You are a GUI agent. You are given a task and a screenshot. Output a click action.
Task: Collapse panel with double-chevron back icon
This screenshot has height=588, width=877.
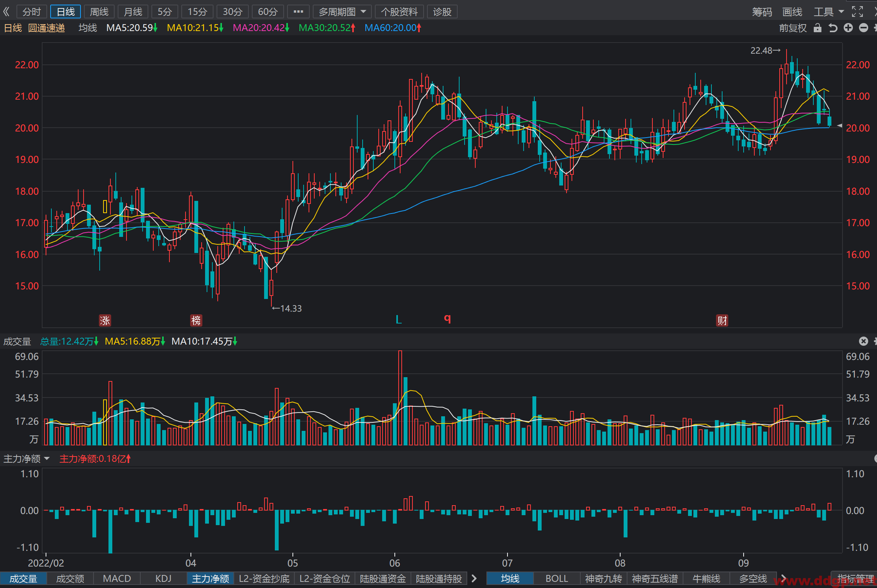pos(7,12)
